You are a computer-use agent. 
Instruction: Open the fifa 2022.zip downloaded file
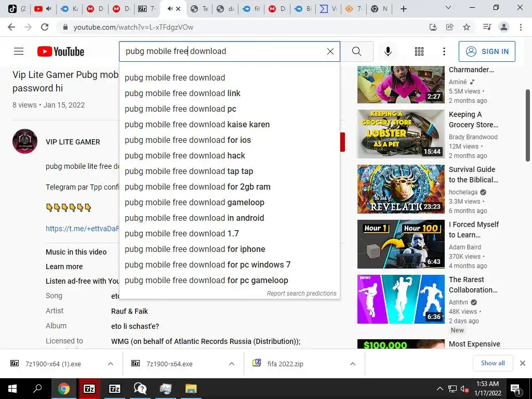285,364
